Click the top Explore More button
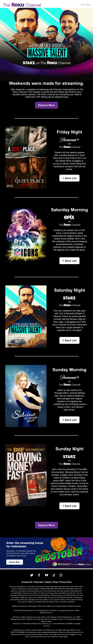 (x=46, y=105)
